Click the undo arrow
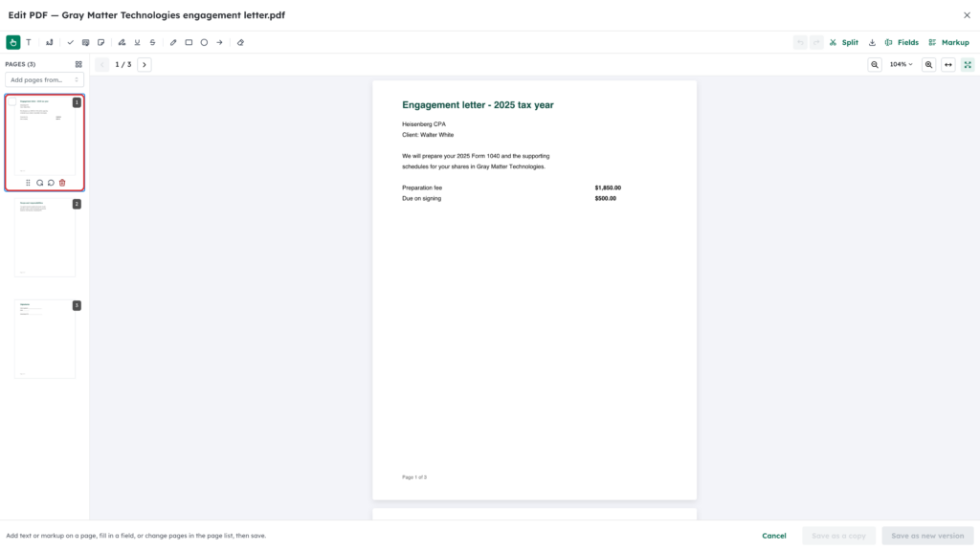 tap(800, 42)
